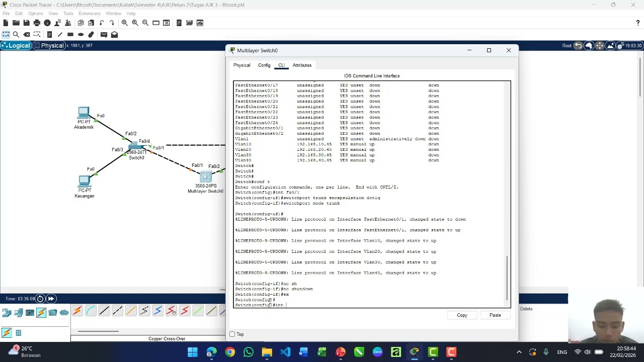Click the CLI vertical scrollbar thumb
The height and width of the screenshot is (362, 644).
tap(507, 278)
